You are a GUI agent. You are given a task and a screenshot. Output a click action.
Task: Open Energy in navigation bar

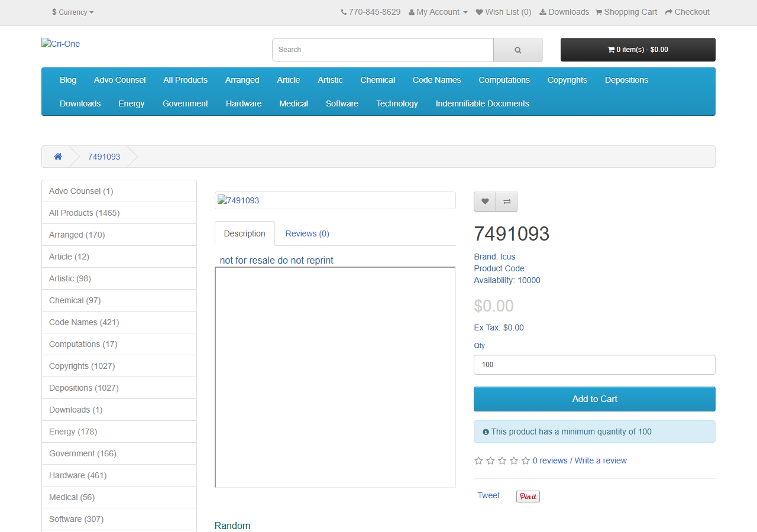[131, 103]
